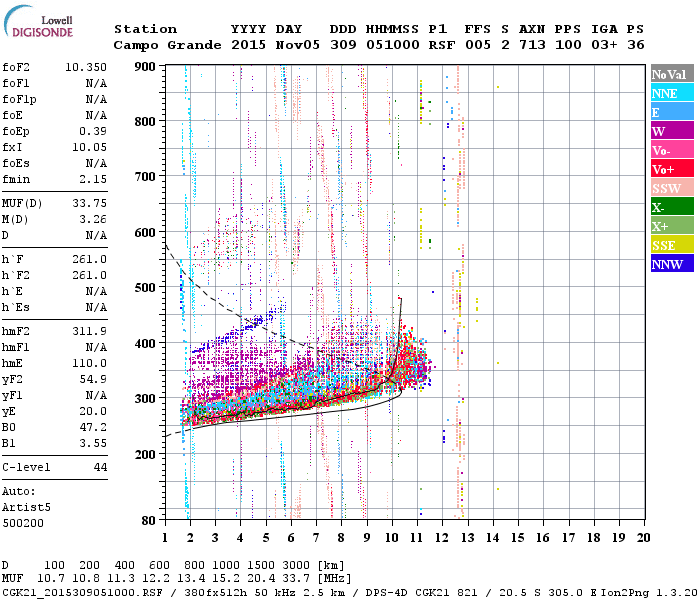The image size is (700, 600).
Task: Select the X+ light green swatch
Action: pos(672,226)
